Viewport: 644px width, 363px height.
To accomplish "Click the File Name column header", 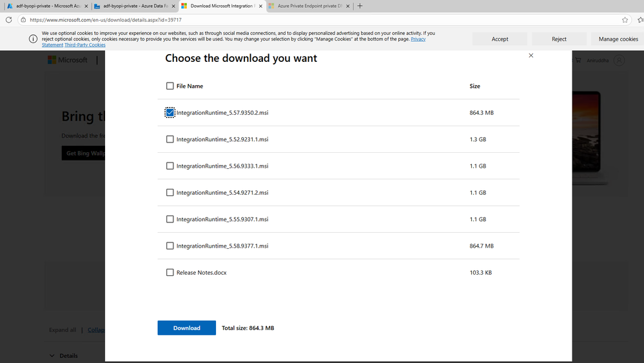I will pyautogui.click(x=190, y=86).
